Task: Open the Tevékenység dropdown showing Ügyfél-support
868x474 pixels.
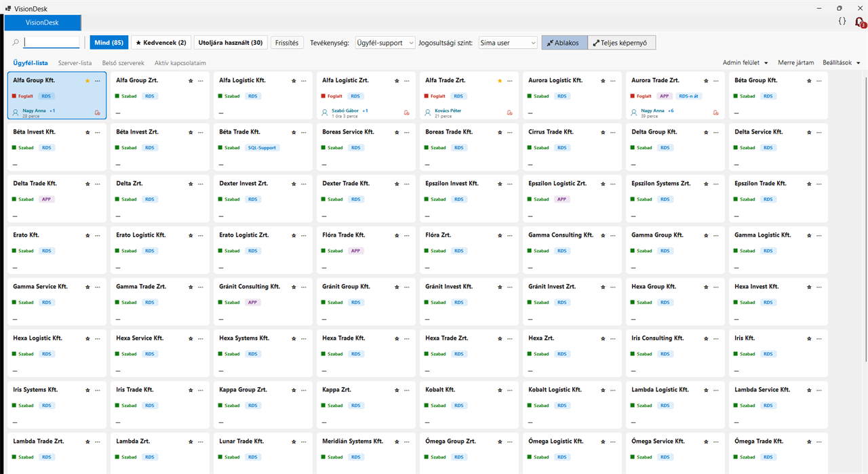Action: (x=385, y=43)
